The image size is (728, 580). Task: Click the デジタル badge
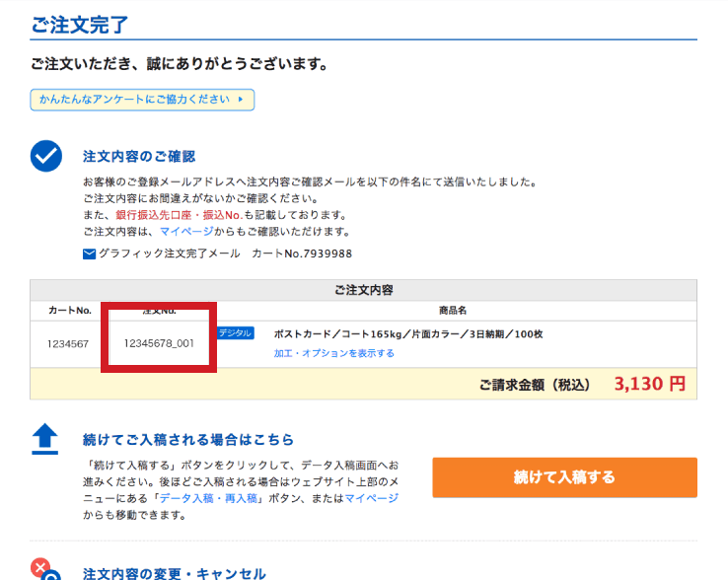point(236,333)
